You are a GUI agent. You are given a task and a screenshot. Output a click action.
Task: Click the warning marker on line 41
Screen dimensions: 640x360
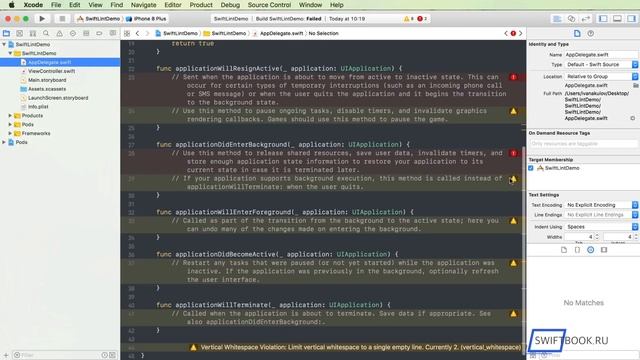(513, 314)
